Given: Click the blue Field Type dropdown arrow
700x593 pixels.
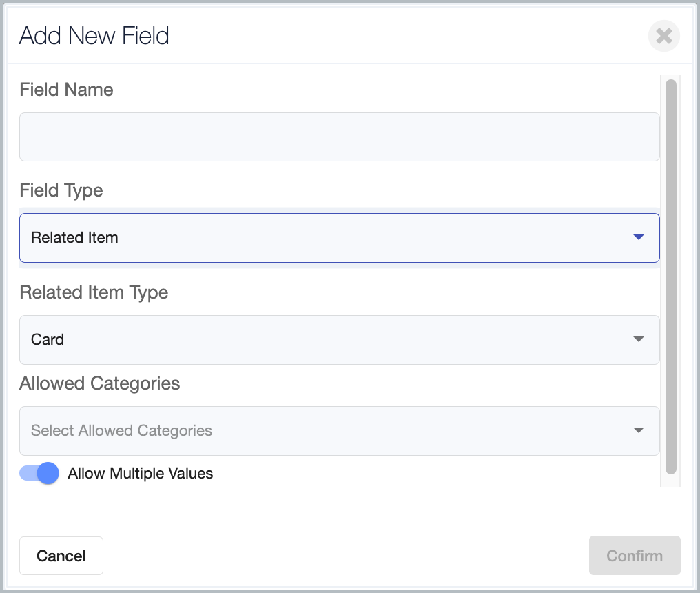Looking at the screenshot, I should [638, 238].
